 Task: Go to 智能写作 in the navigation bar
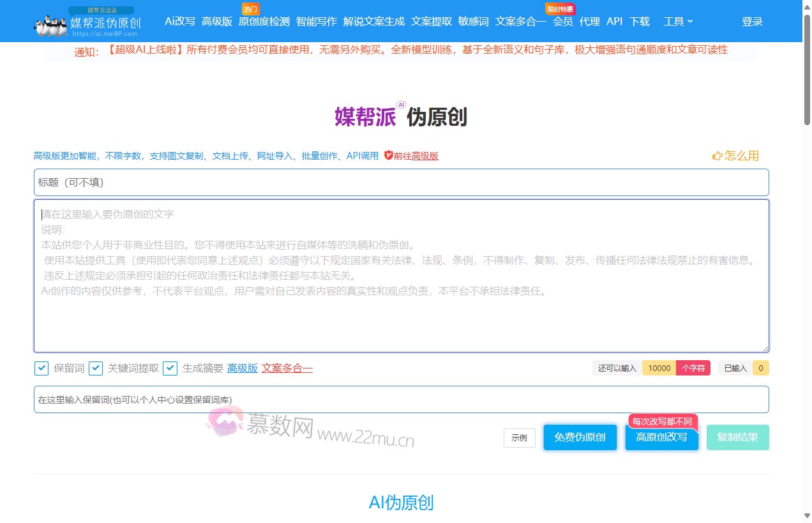(316, 22)
